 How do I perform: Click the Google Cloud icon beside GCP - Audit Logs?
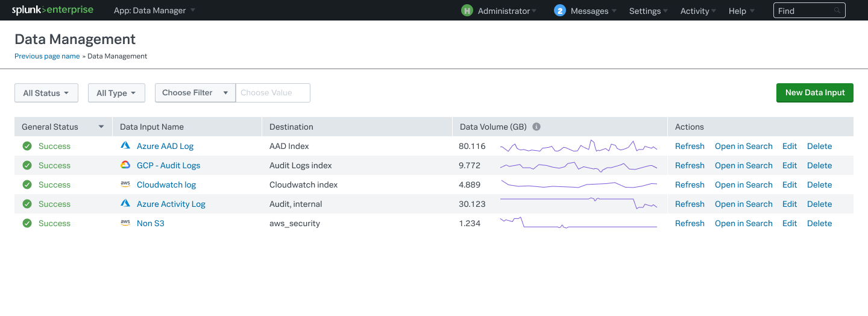tap(125, 165)
